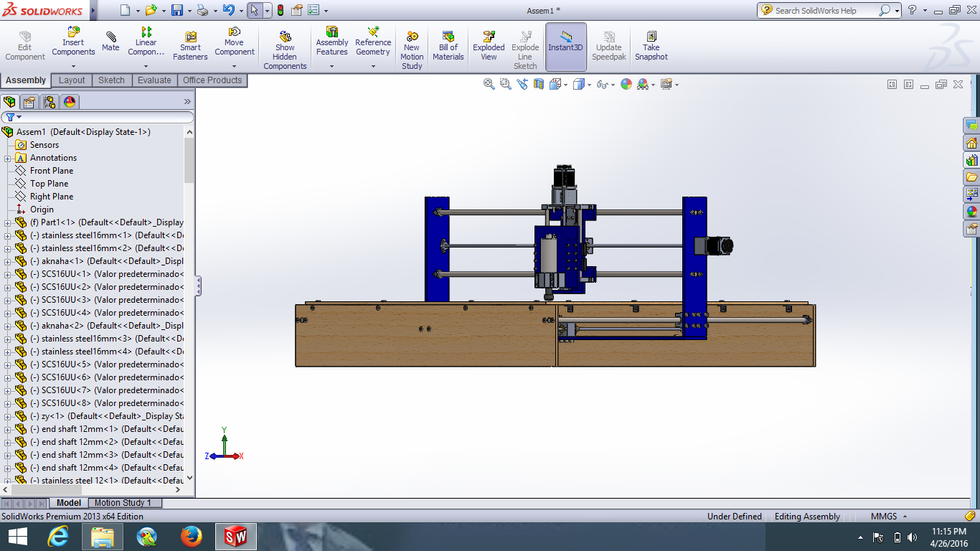This screenshot has height=551, width=980.
Task: Select Front Plane in the tree
Action: (x=52, y=171)
